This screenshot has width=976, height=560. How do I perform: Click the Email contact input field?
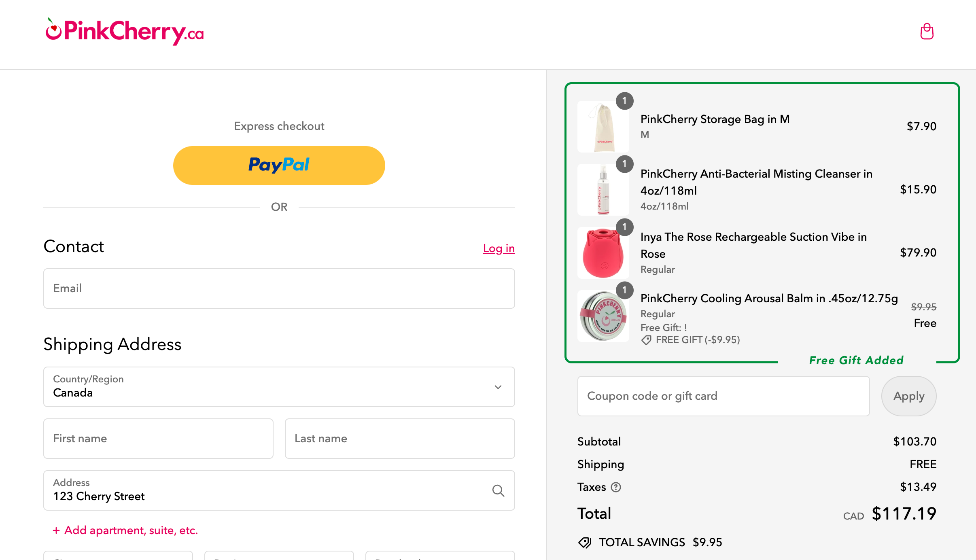point(279,288)
